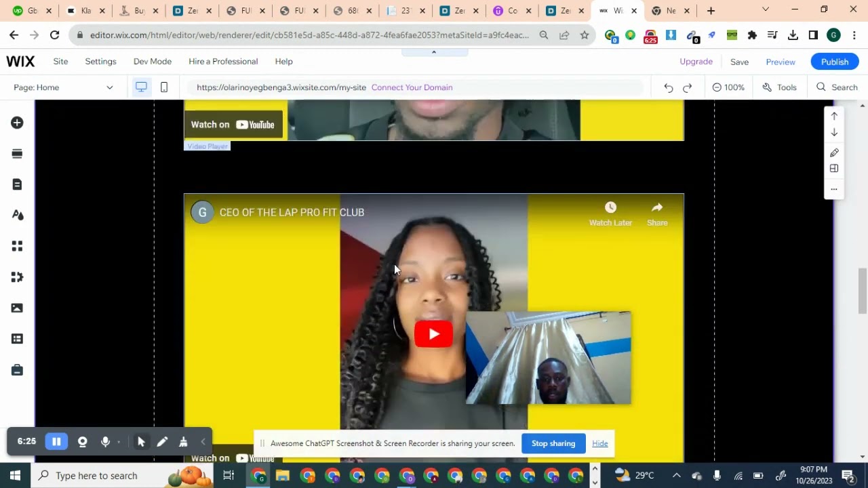Preview the site
This screenshot has width=868, height=488.
click(781, 62)
